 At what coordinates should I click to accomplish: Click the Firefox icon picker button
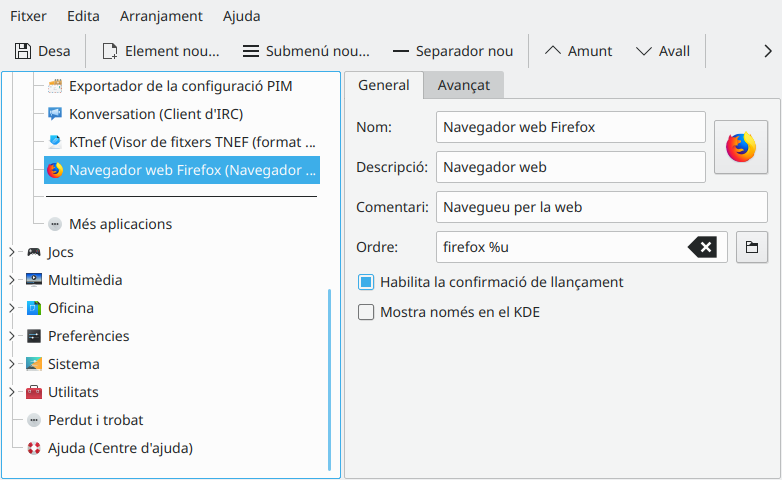coord(740,147)
